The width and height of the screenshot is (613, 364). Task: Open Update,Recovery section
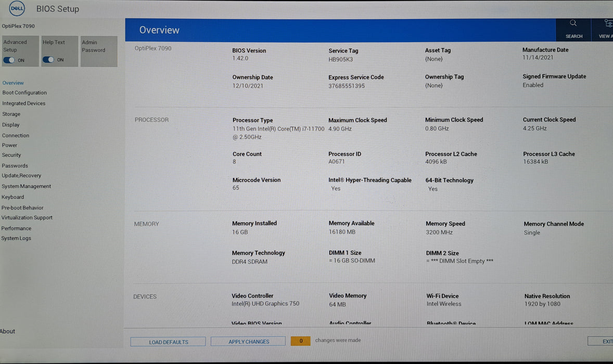coord(21,175)
